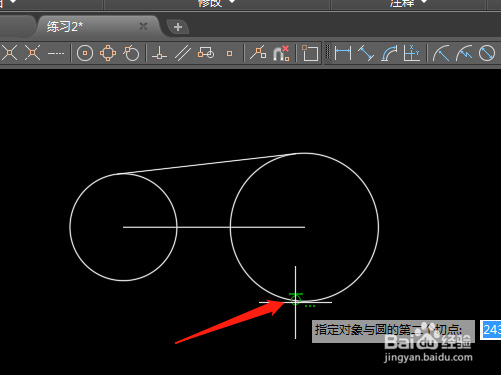Choose the Radius dimension tool
Image resolution: width=501 pixels, height=375 pixels.
click(441, 53)
